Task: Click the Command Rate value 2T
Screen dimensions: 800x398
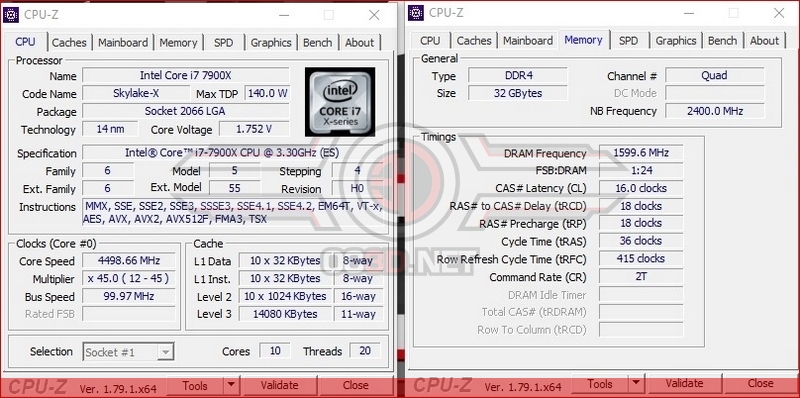Action: [641, 277]
